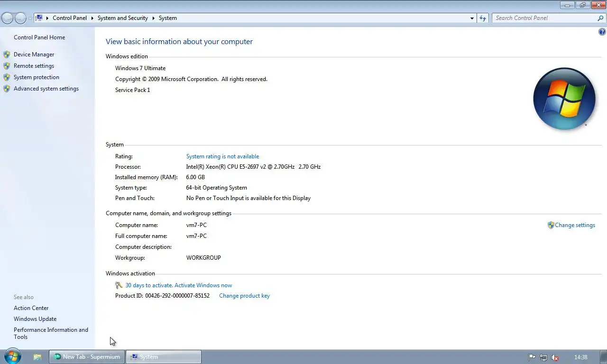
Task: Go to Control Panel Home
Action: (39, 37)
